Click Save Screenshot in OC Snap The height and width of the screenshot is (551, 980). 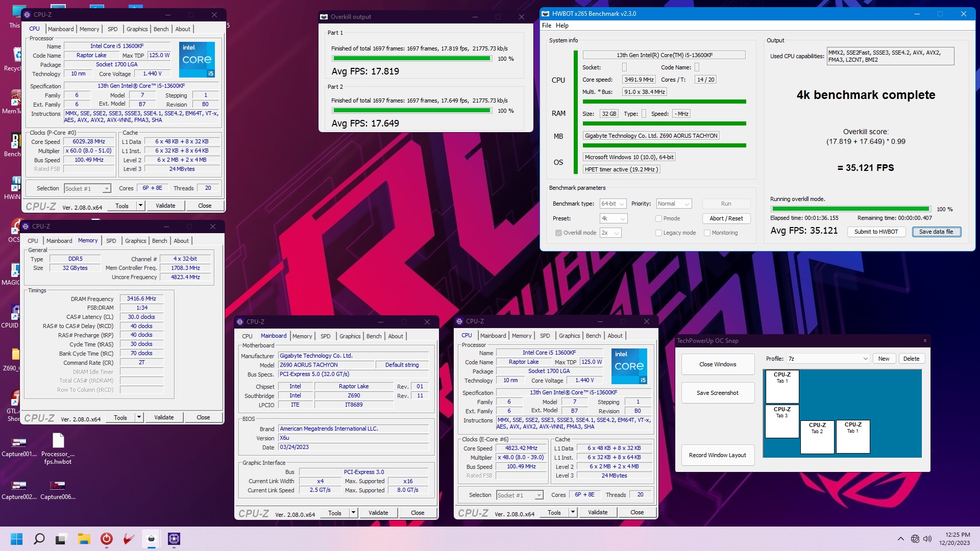tap(718, 393)
